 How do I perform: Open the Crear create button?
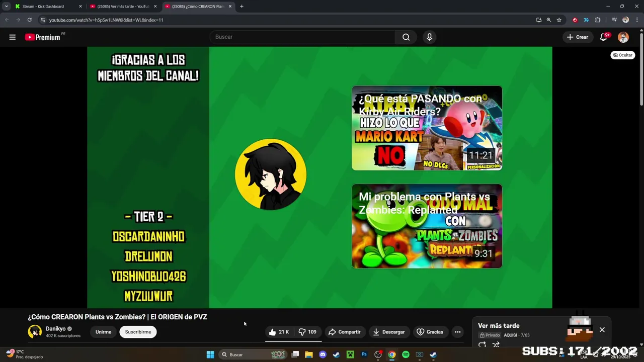pyautogui.click(x=577, y=37)
